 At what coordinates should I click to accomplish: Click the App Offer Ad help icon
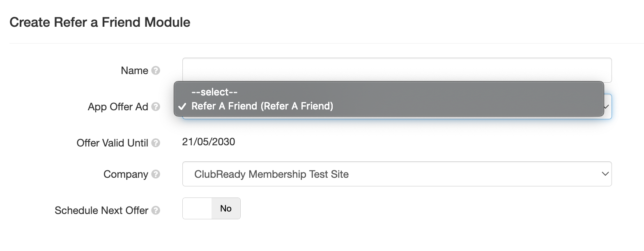click(156, 107)
